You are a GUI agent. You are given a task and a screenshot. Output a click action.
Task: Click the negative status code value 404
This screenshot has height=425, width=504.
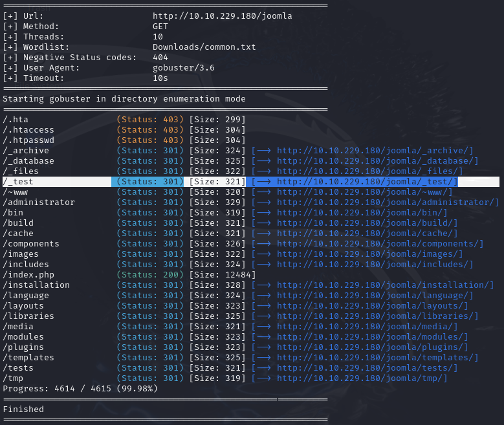160,57
